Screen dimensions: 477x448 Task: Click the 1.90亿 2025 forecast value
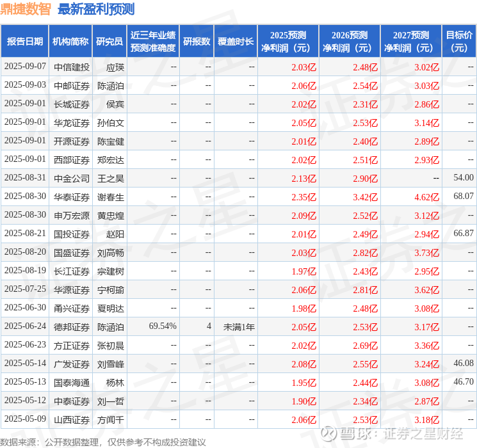tap(304, 401)
